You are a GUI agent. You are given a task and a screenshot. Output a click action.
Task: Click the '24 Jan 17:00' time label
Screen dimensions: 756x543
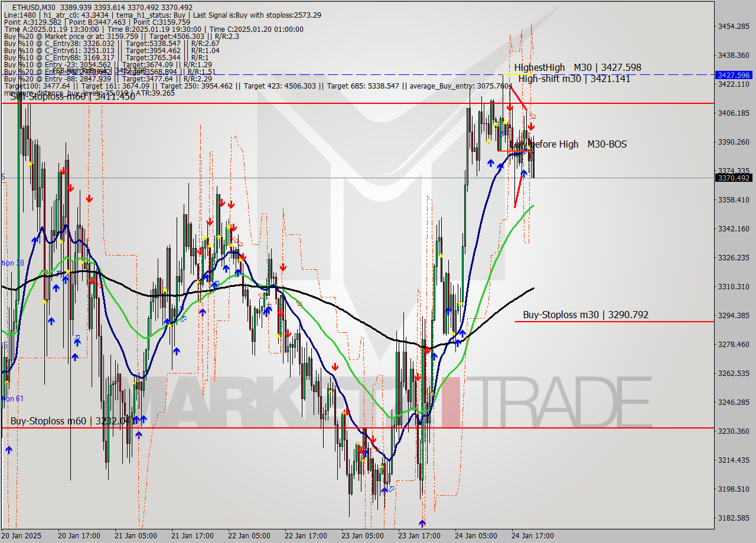click(x=534, y=536)
